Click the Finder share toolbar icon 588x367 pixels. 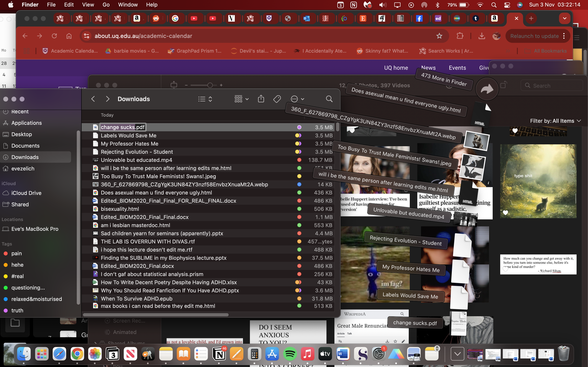click(261, 99)
